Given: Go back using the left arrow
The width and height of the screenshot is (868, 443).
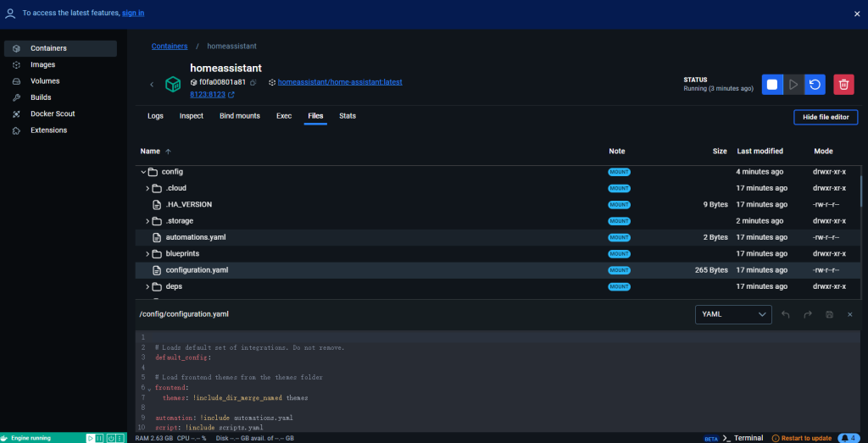Looking at the screenshot, I should coord(152,84).
